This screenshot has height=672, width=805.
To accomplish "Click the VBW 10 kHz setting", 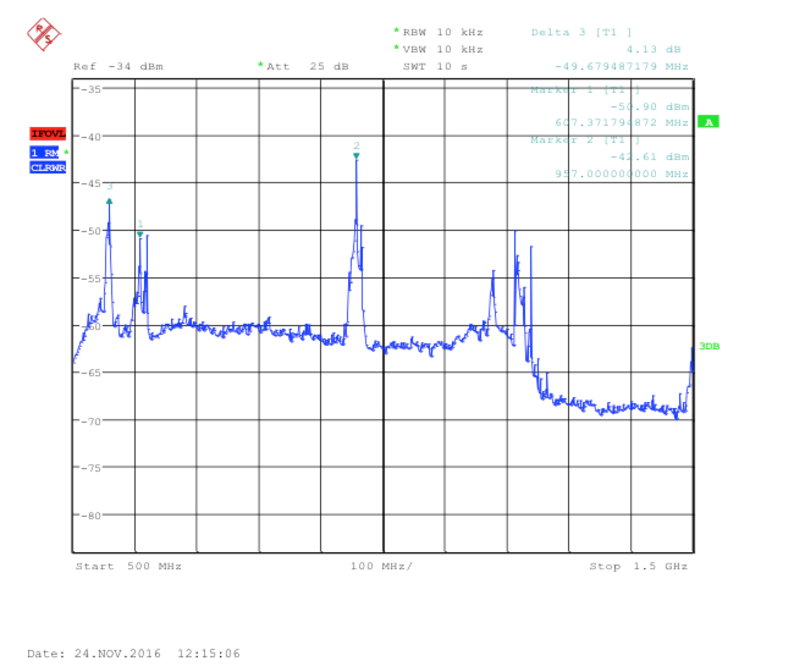I will (x=442, y=49).
